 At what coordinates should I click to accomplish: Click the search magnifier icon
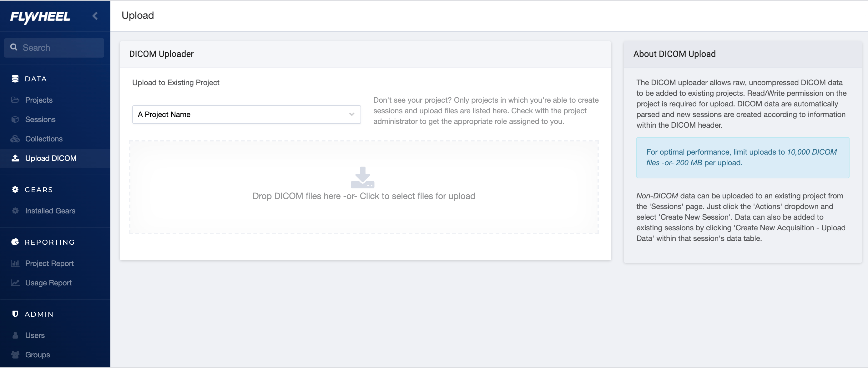14,47
